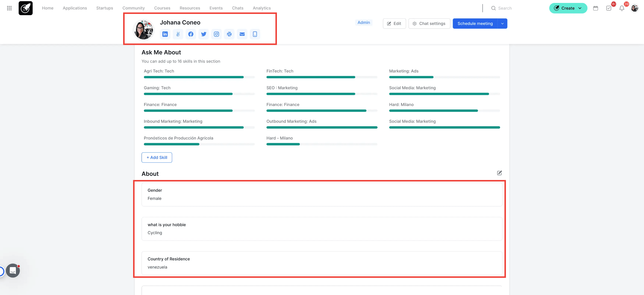
Task: Open the apps grid menu
Action: coord(9,8)
